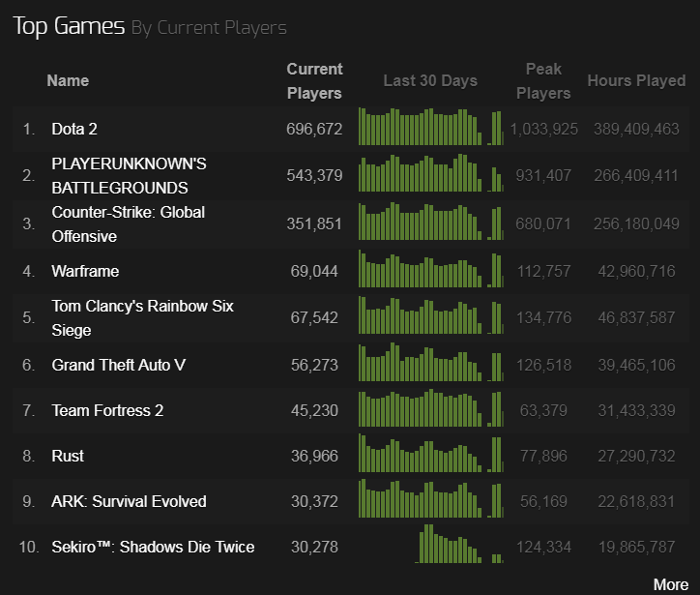The width and height of the screenshot is (700, 595).
Task: Select peak players value 680,071
Action: 543,223
